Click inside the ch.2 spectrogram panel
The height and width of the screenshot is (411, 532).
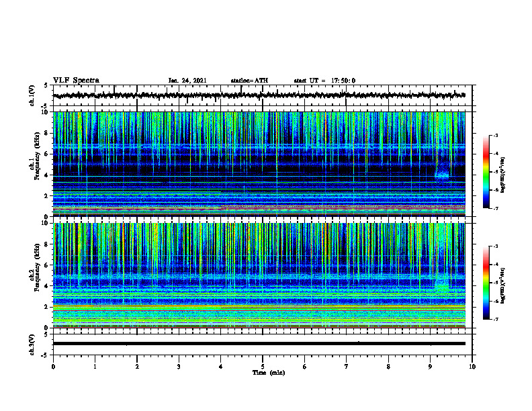pyautogui.click(x=259, y=275)
